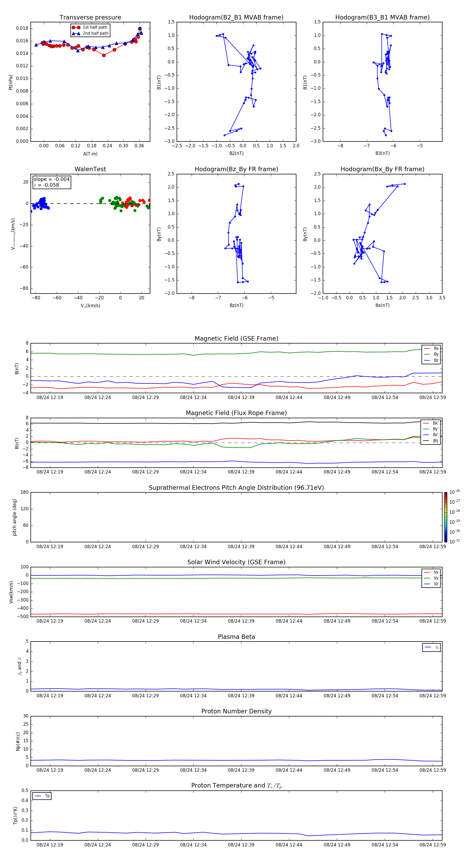Click the 'Pt(nPa)' y-axis label

(x=11, y=82)
